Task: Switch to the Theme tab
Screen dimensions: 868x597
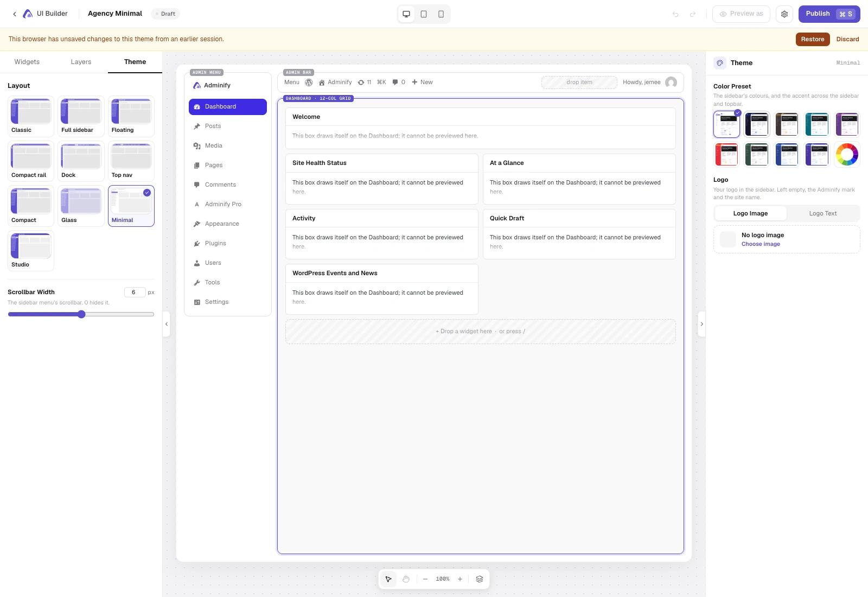Action: click(x=135, y=62)
